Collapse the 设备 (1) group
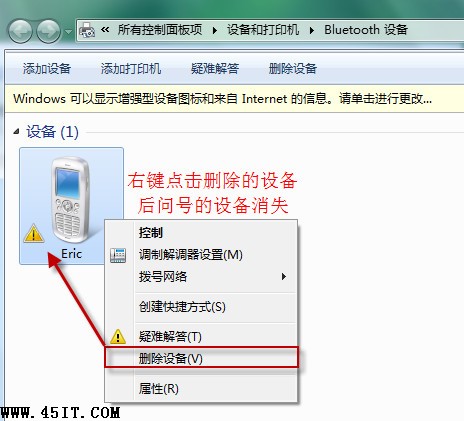Viewport: 464px width, 421px height. pos(16,132)
